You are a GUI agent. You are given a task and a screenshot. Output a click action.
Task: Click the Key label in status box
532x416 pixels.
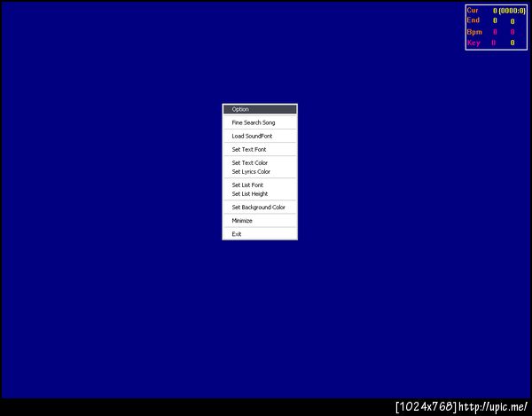(x=473, y=43)
